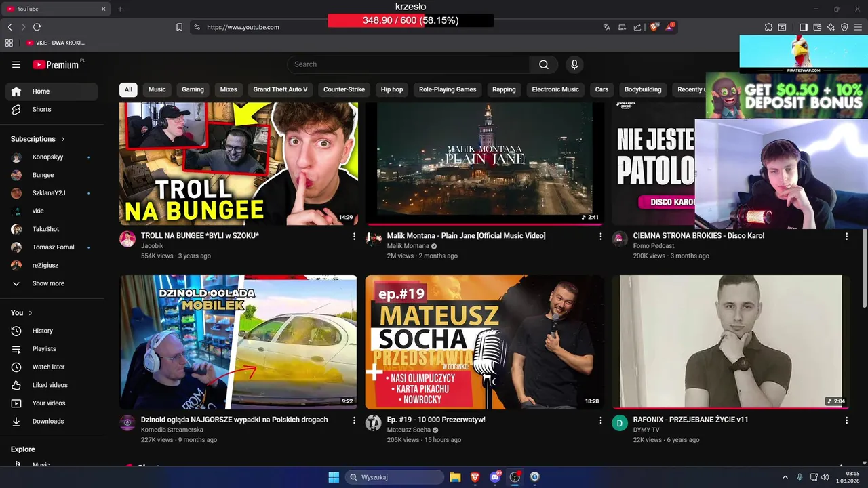
Task: Select the Gaming filter chip
Action: click(193, 89)
